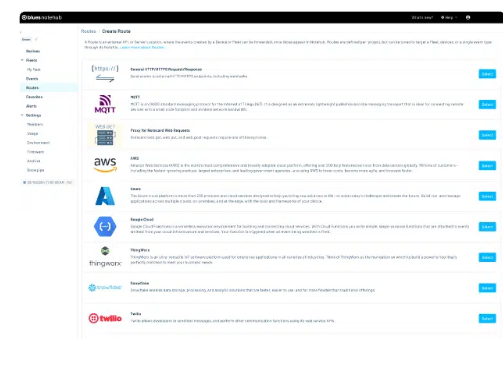Open Fleets in the sidebar
503x369 pixels.
pos(32,60)
